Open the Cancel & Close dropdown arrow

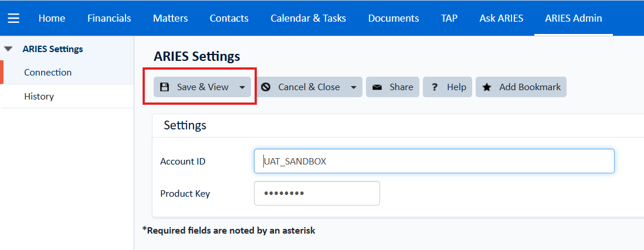pyautogui.click(x=353, y=87)
